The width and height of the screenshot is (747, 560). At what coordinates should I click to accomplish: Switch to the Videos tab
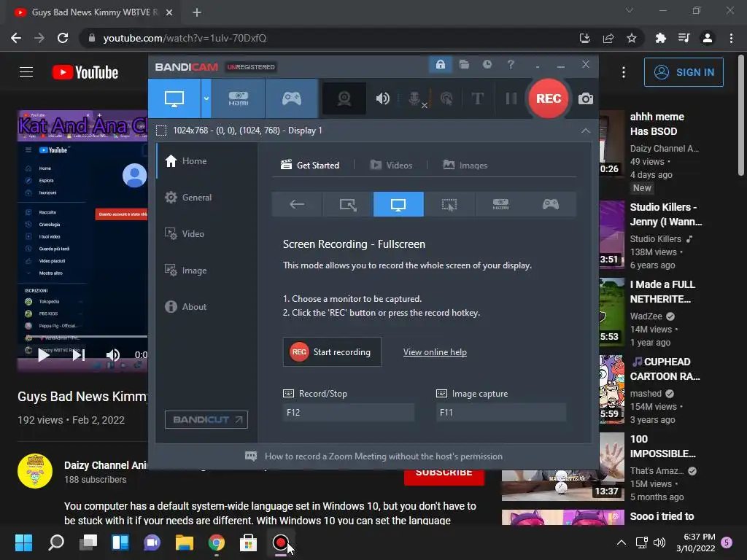[x=391, y=166]
